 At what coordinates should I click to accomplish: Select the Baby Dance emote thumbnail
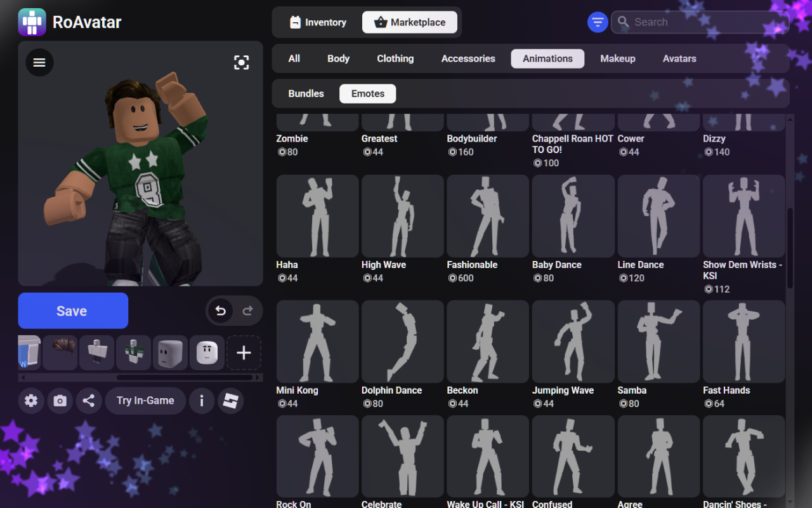click(573, 216)
